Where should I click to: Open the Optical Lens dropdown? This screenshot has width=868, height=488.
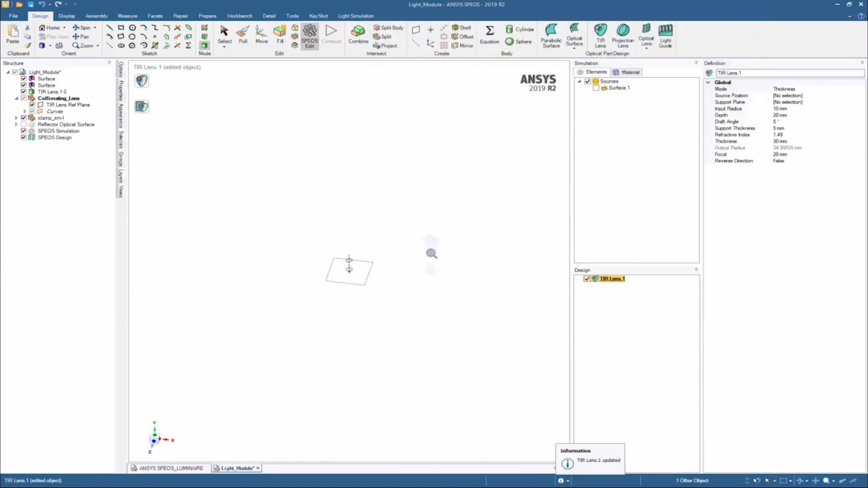coord(646,48)
